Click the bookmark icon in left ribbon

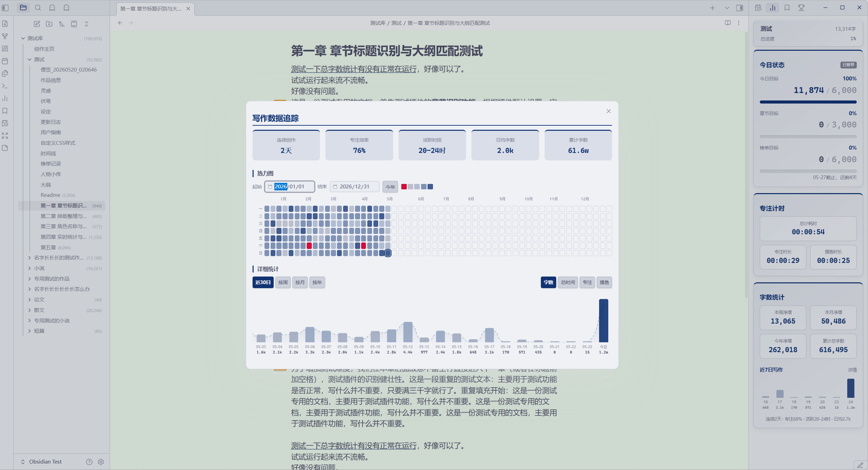pos(5,111)
